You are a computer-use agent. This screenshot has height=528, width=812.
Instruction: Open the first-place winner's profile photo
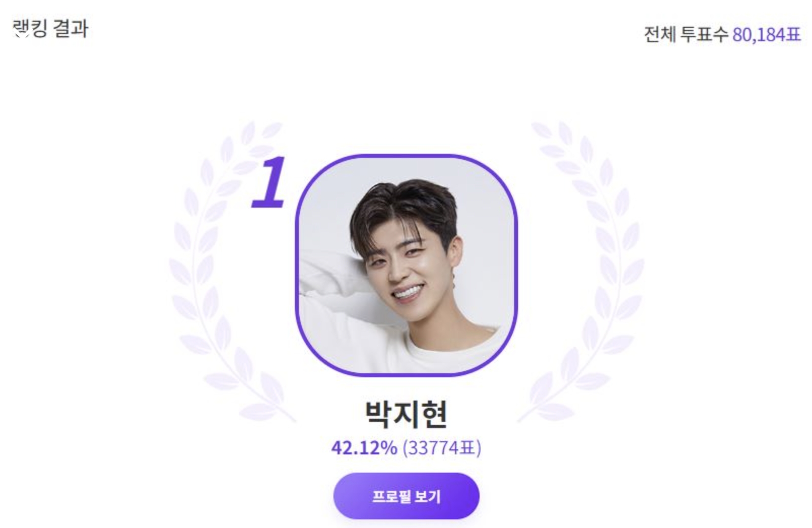(x=406, y=265)
